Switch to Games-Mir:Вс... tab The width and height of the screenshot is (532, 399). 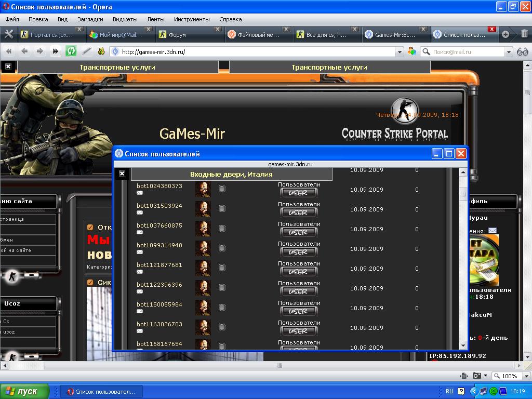click(395, 35)
